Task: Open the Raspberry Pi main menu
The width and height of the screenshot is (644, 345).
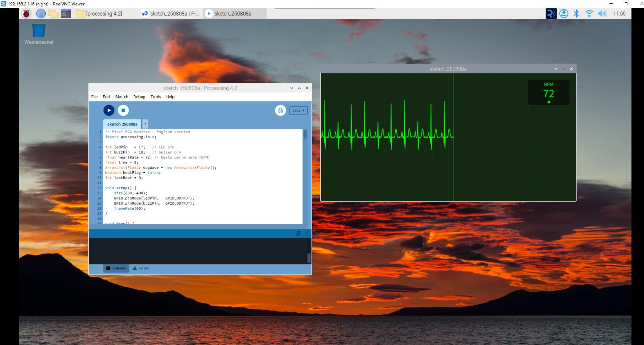Action: (26, 14)
